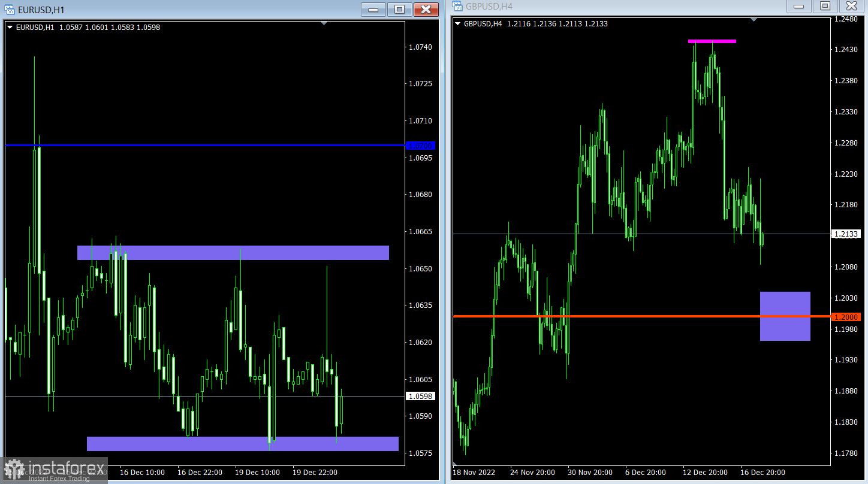
Task: Click the 24 Nov 20:00 time label
Action: 532,473
